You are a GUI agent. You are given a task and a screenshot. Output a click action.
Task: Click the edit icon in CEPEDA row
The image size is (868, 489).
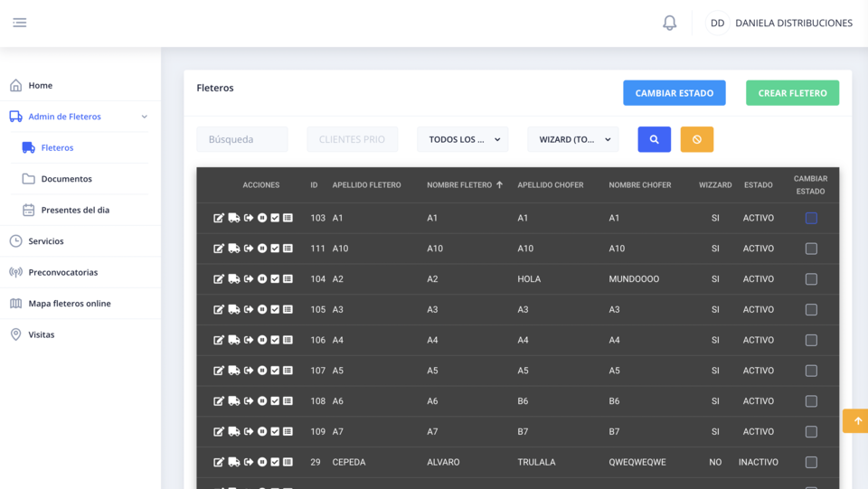point(219,461)
